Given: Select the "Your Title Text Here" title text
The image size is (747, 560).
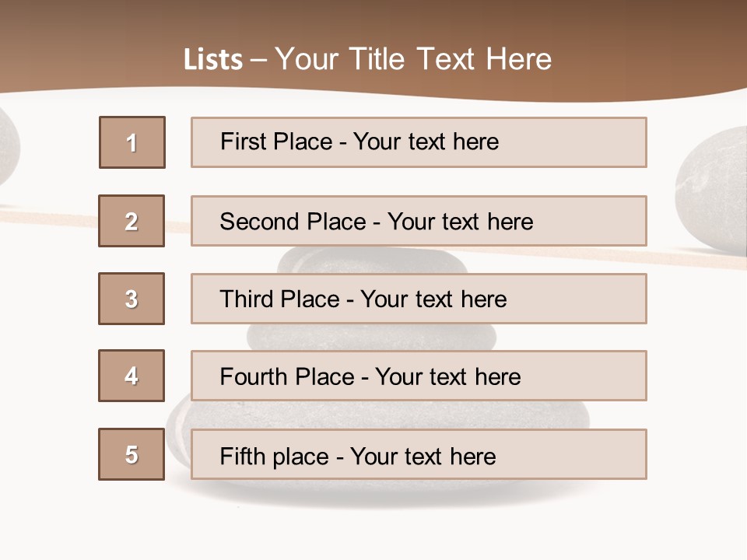Looking at the screenshot, I should (413, 59).
